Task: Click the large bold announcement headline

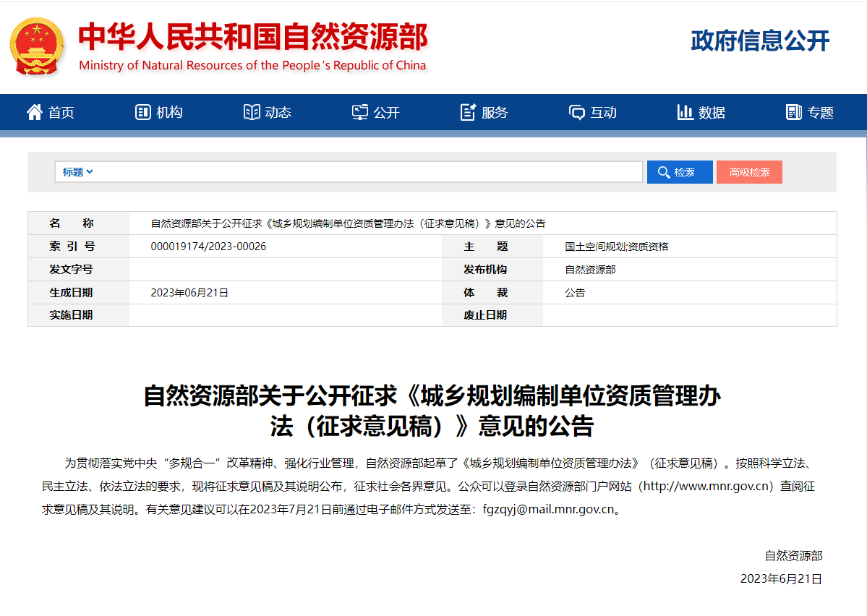Action: point(432,411)
